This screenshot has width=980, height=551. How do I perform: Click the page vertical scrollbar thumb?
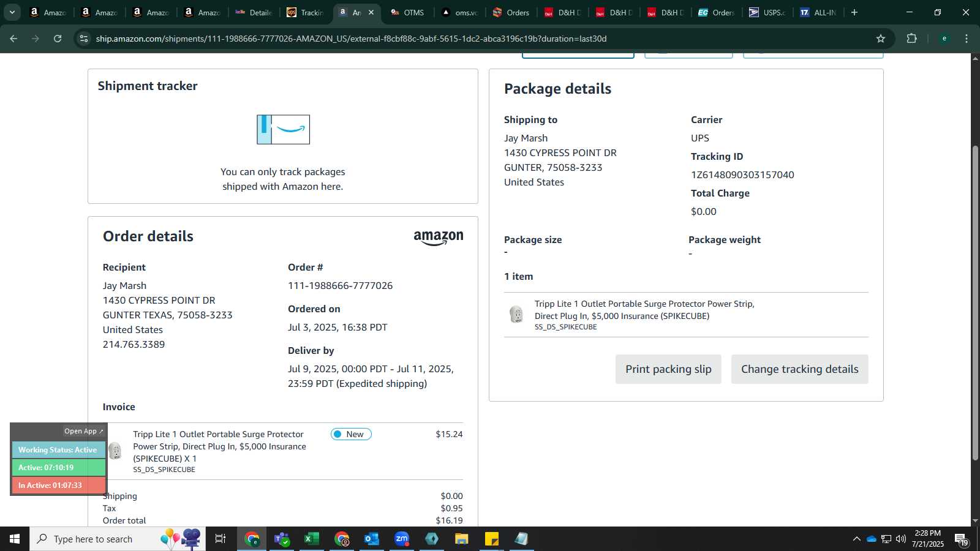tap(975, 303)
